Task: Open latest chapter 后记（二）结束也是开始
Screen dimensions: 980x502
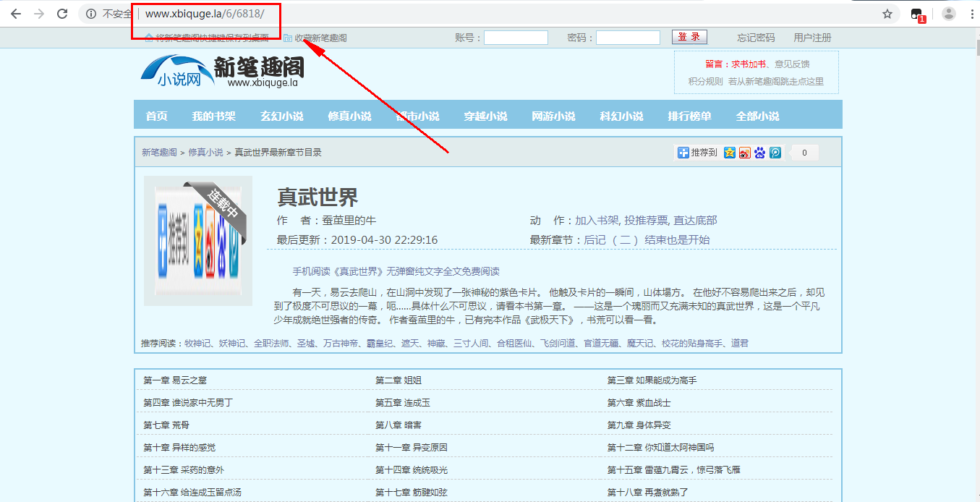Action: tap(647, 240)
